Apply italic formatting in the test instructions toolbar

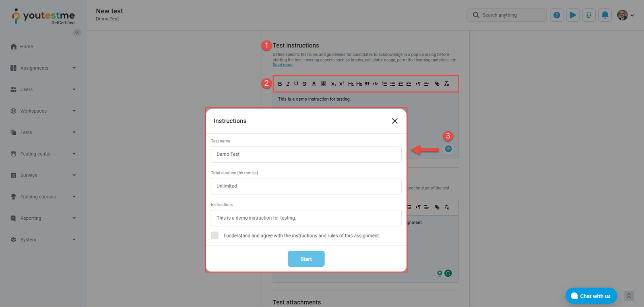point(288,84)
